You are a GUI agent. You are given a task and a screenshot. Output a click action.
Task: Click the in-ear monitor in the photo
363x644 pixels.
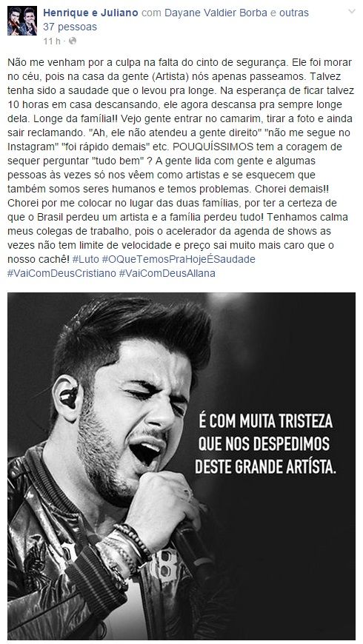tap(69, 396)
